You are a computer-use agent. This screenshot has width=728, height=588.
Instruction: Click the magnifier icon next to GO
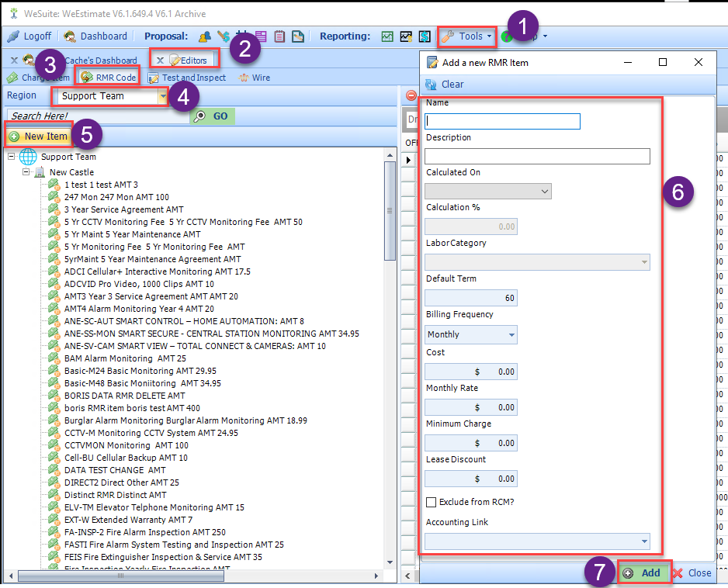point(199,116)
